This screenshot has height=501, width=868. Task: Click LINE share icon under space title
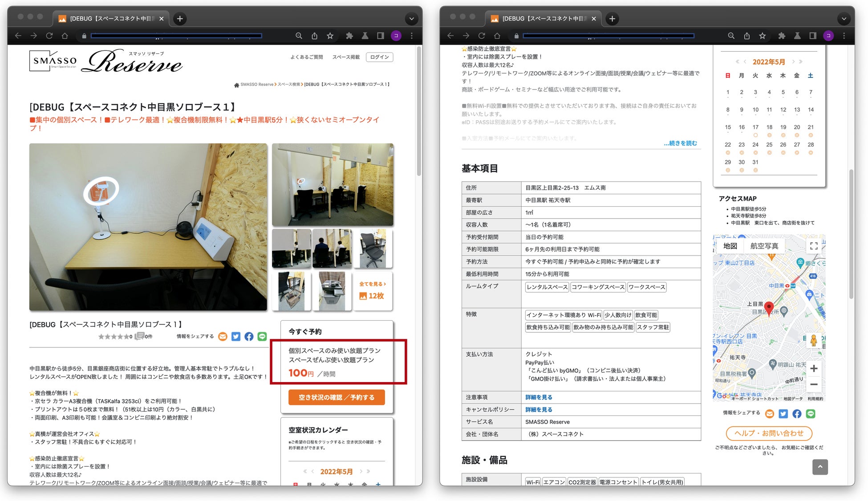tap(262, 336)
